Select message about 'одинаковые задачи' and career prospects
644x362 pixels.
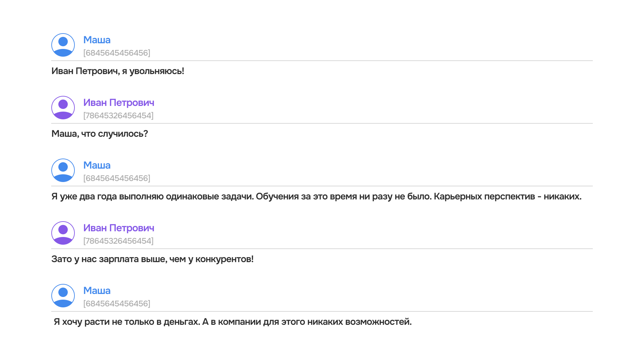[316, 196]
